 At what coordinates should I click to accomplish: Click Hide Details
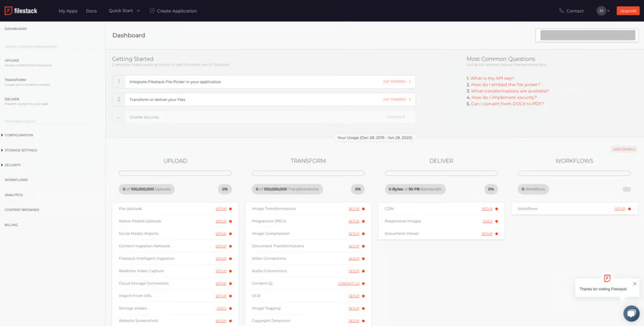coord(624,149)
